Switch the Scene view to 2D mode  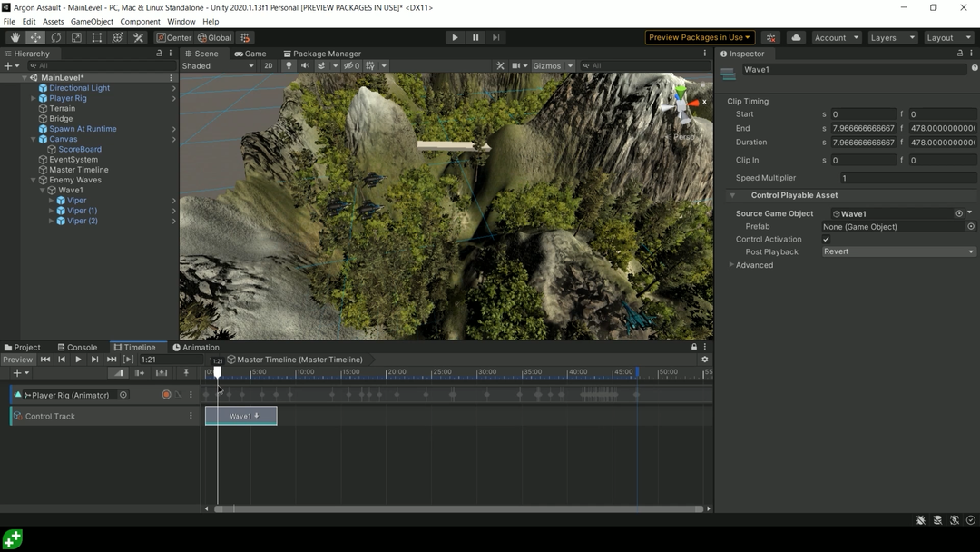[267, 65]
